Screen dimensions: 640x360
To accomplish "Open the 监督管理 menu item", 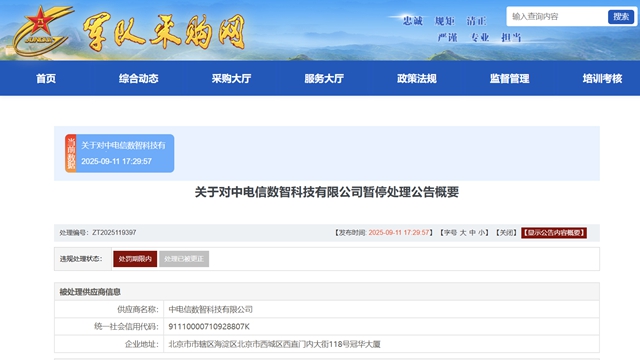I will [x=509, y=78].
